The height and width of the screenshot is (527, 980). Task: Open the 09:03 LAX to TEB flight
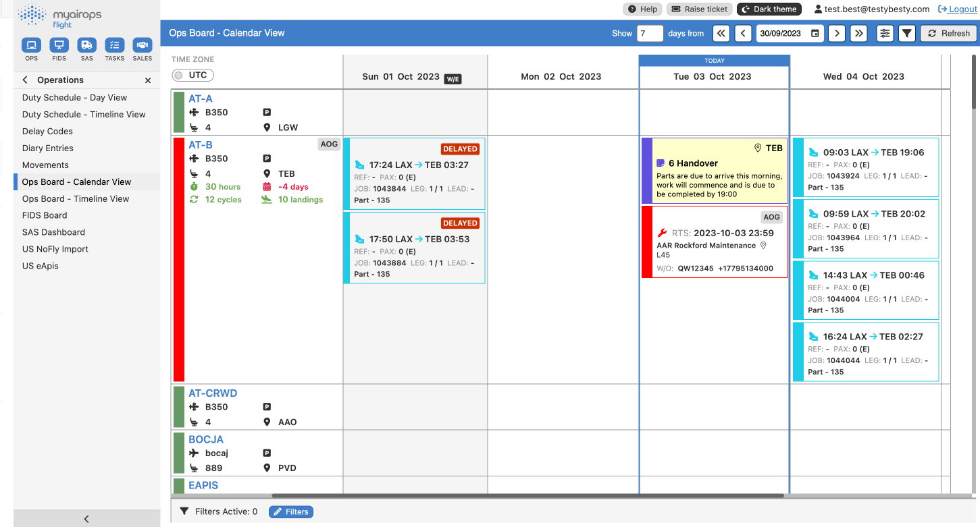coord(866,167)
